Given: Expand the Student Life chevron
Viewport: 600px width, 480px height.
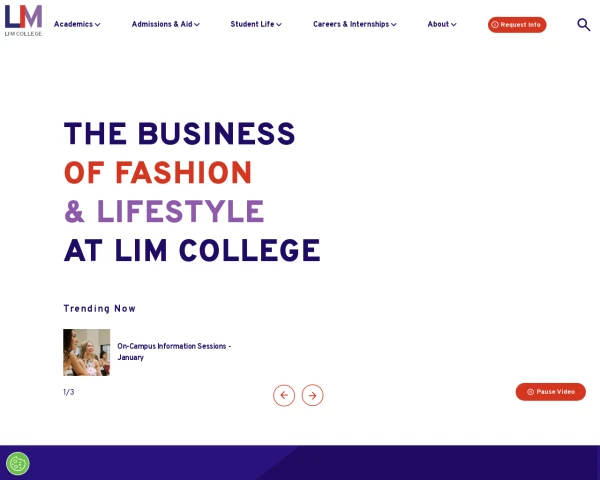Looking at the screenshot, I should (279, 24).
